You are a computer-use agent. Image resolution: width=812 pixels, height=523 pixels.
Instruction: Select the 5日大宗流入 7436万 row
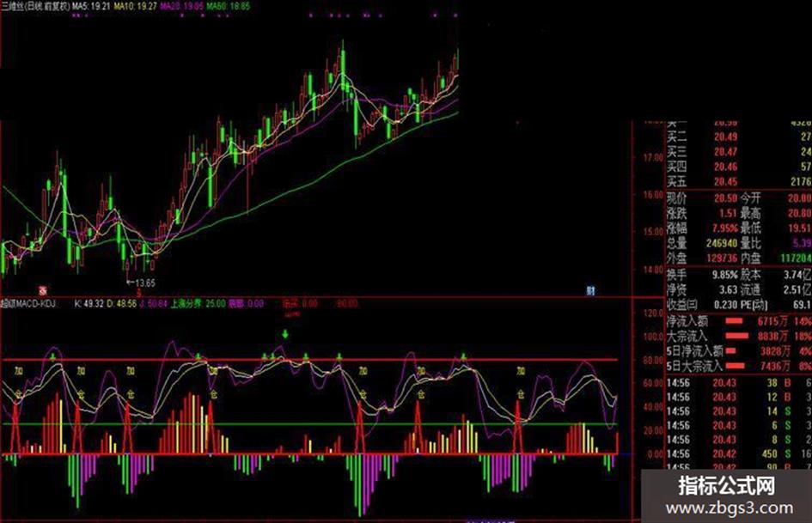pos(739,366)
